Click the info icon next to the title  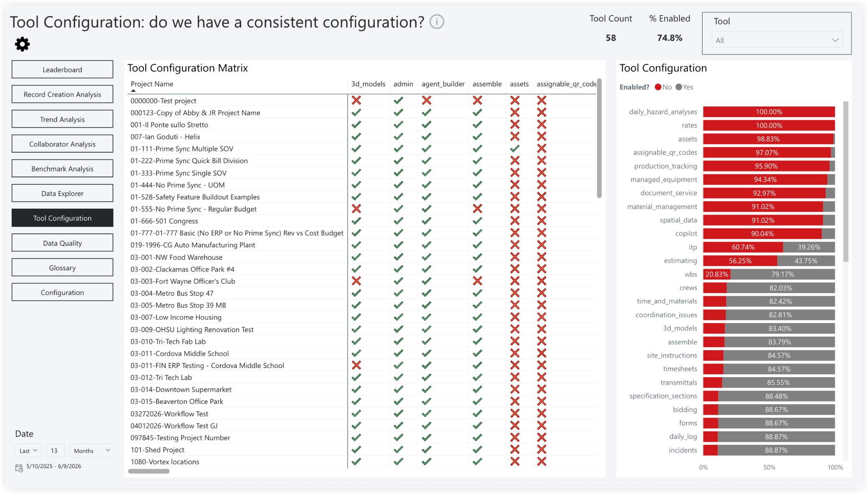point(437,22)
